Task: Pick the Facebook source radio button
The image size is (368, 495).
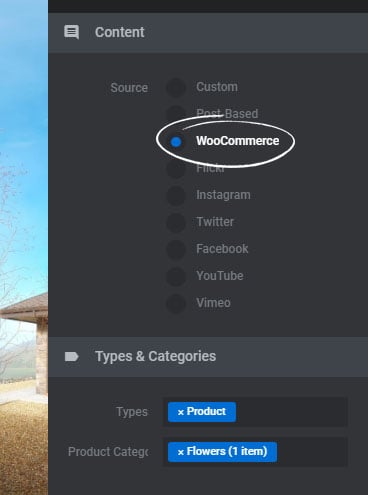Action: click(x=176, y=250)
